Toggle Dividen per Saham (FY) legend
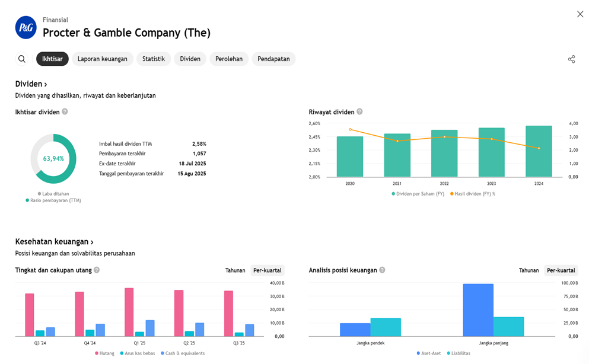Screen dimensions: 589x364 [x=418, y=194]
